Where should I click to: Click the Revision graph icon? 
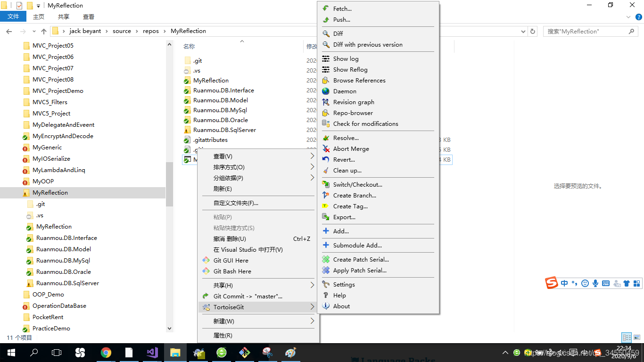(x=326, y=102)
